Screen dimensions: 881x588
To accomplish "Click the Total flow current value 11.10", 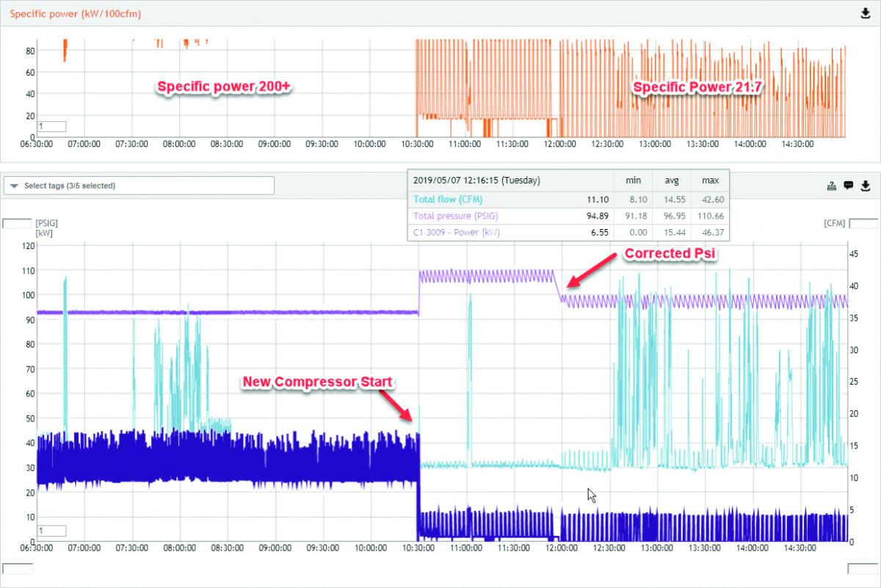I will (598, 199).
